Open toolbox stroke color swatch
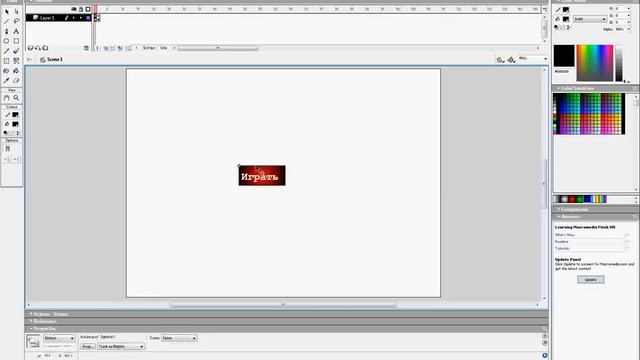This screenshot has height=360, width=640. (x=16, y=115)
